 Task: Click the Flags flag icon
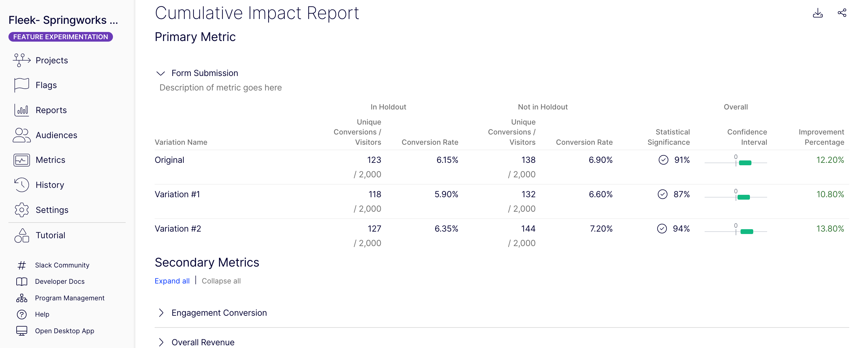pos(21,85)
